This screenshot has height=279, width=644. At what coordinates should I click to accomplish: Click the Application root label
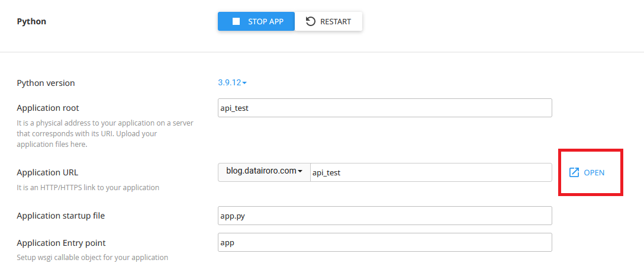(48, 108)
